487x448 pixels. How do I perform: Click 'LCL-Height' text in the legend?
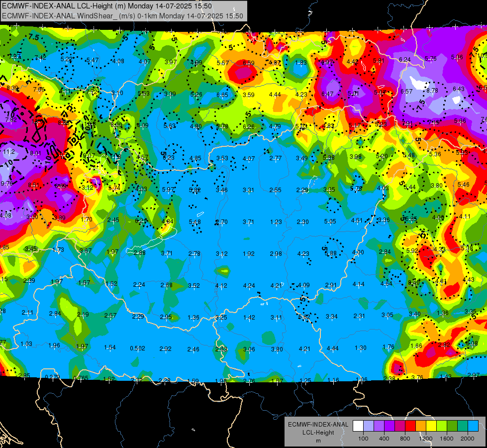coord(318,433)
